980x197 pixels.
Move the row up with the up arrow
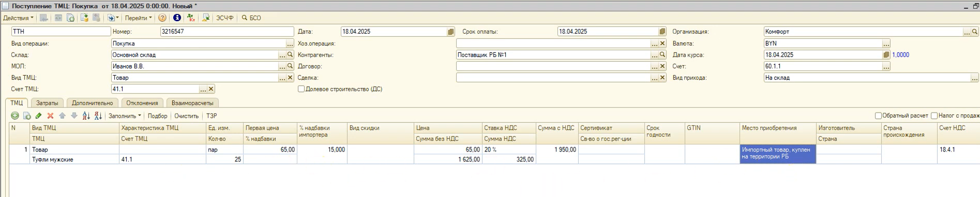tap(62, 116)
